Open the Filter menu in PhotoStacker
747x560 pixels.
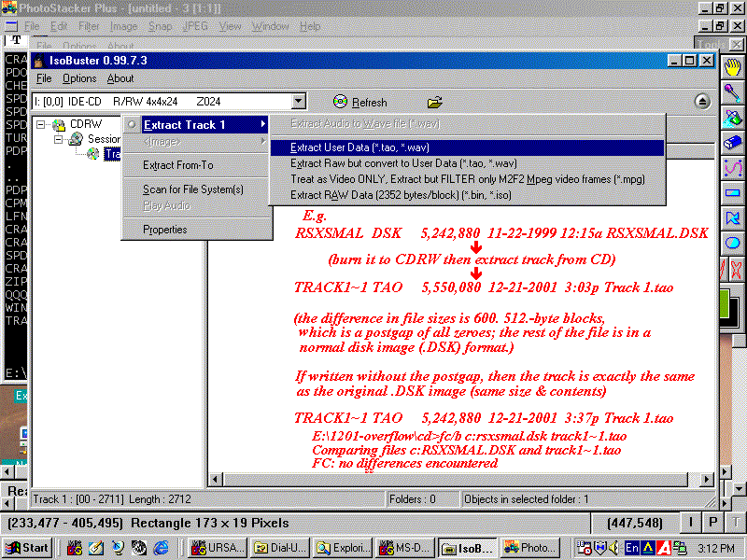pos(89,26)
